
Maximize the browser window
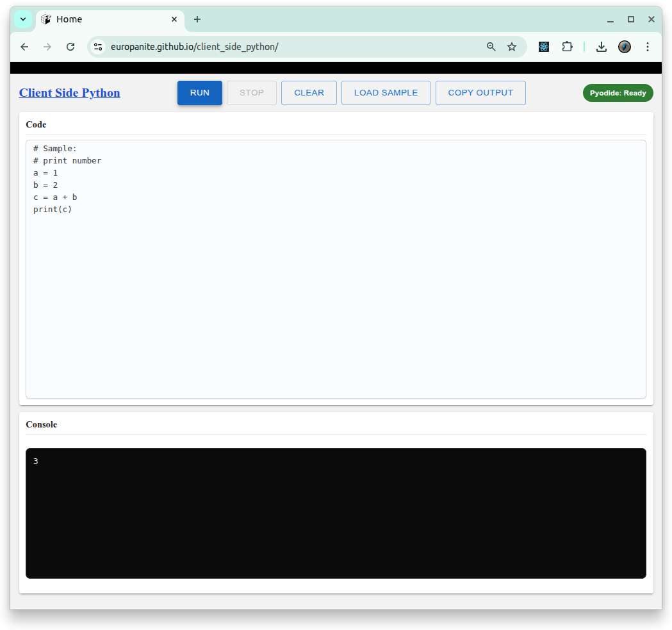pos(631,19)
